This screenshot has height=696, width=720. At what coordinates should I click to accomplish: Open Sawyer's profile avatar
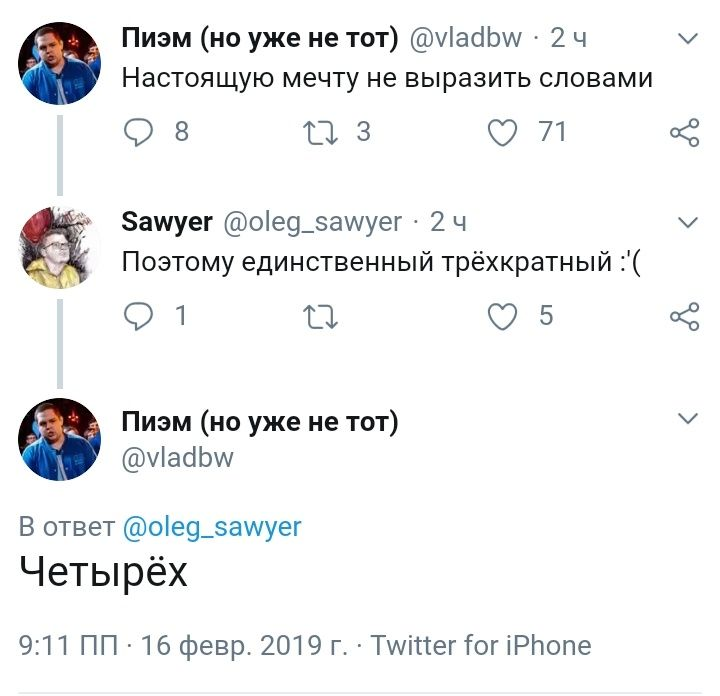[x=60, y=246]
